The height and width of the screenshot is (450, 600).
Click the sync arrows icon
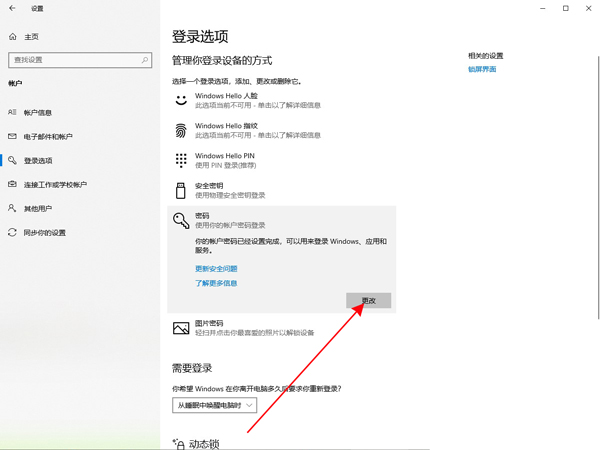tap(12, 232)
